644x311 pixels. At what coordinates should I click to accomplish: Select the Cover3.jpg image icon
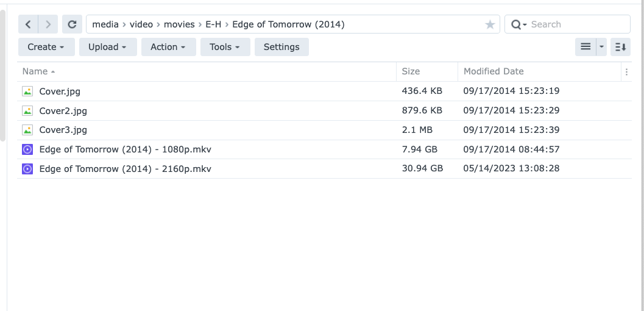pos(27,130)
